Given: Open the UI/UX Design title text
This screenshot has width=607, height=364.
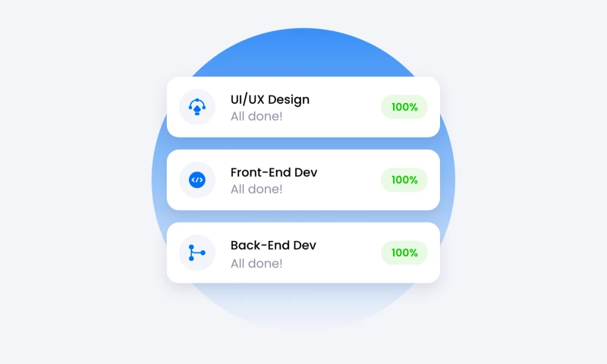Looking at the screenshot, I should tap(270, 99).
